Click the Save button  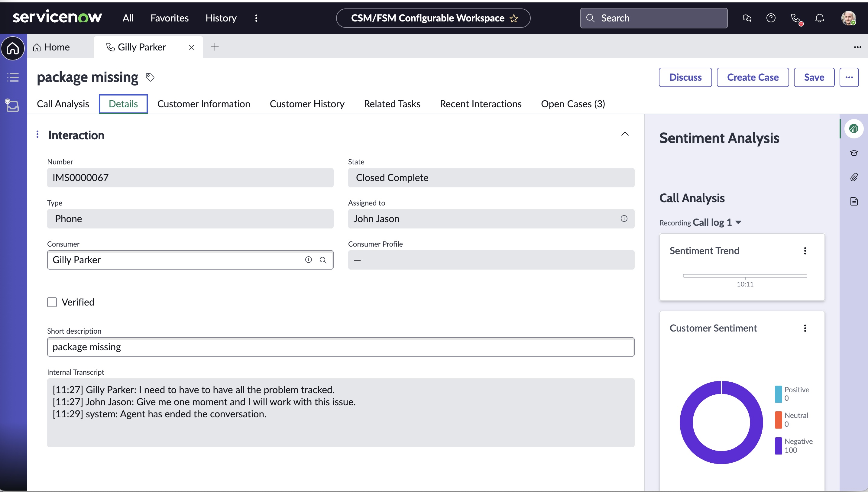tap(814, 77)
